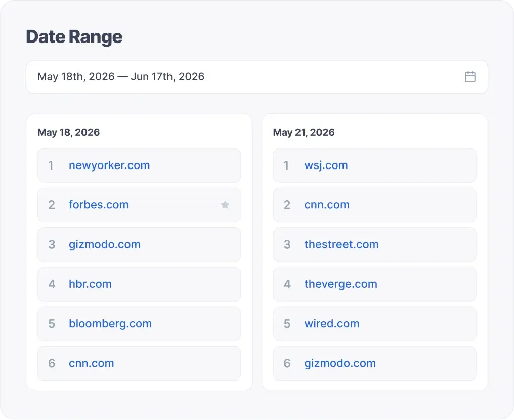Click the Date Range heading
This screenshot has height=420, width=514.
coord(74,36)
